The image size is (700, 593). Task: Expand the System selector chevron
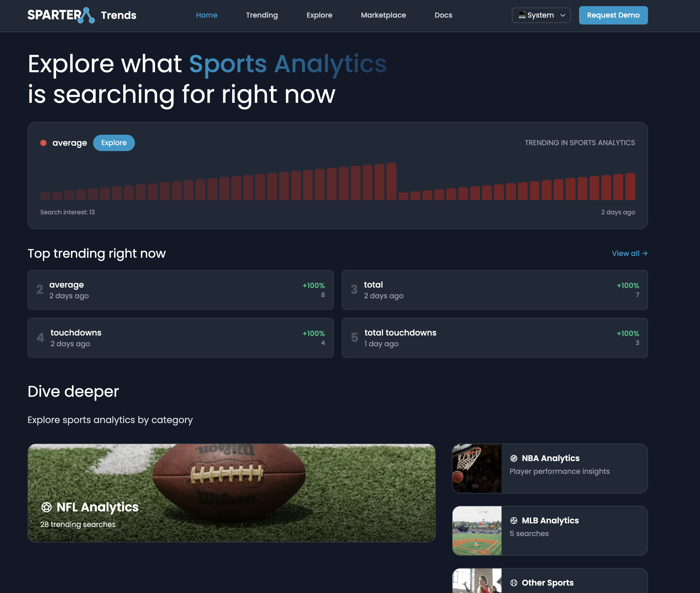pos(563,15)
